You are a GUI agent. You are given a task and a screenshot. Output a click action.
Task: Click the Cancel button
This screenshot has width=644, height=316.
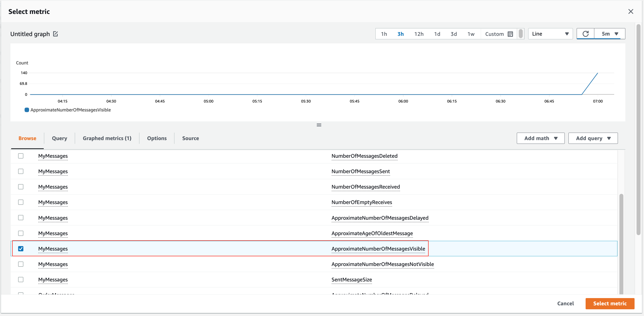point(565,304)
